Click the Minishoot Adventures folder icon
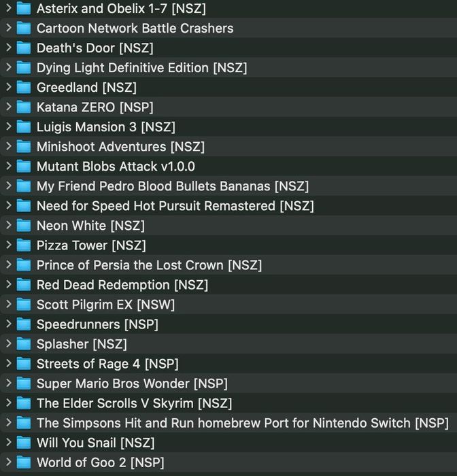The width and height of the screenshot is (457, 476). (24, 147)
